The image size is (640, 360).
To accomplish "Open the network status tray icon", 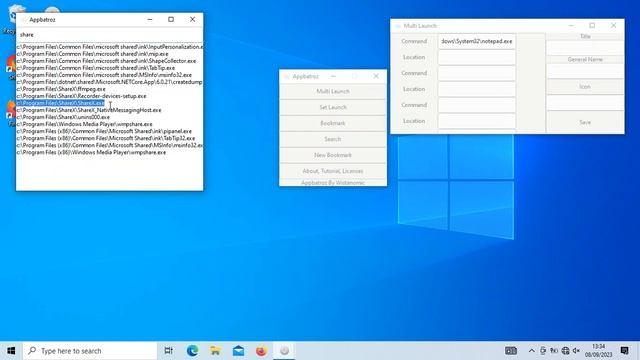I will click(x=565, y=351).
